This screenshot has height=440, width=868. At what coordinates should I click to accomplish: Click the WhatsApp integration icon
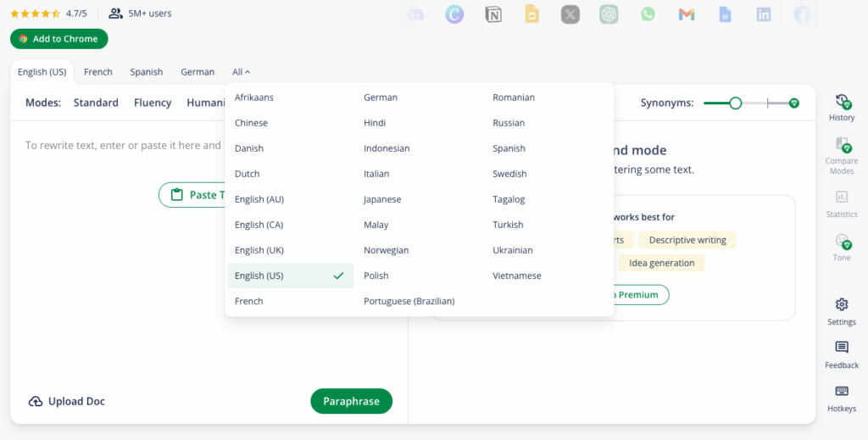(648, 14)
